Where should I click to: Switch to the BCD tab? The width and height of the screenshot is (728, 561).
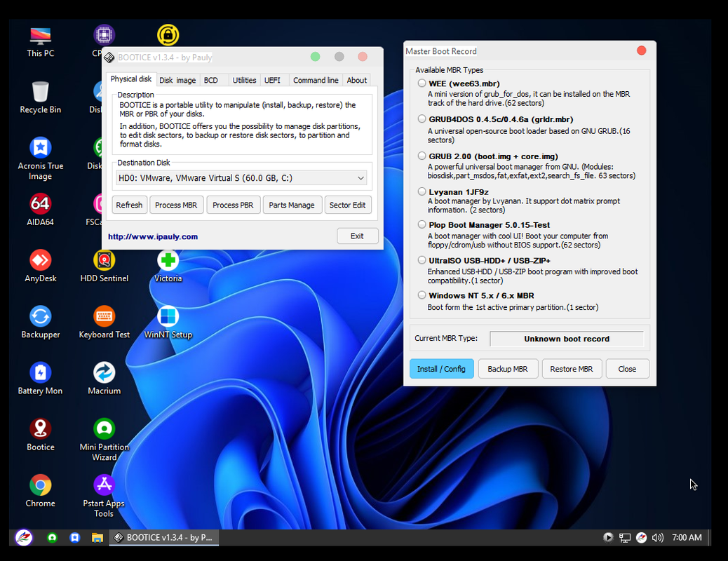[x=211, y=80]
